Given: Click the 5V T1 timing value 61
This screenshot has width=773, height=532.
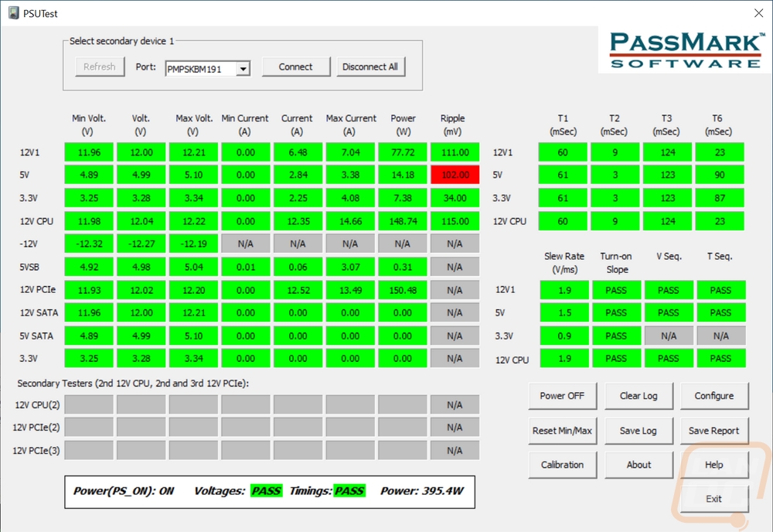Looking at the screenshot, I should pos(563,175).
